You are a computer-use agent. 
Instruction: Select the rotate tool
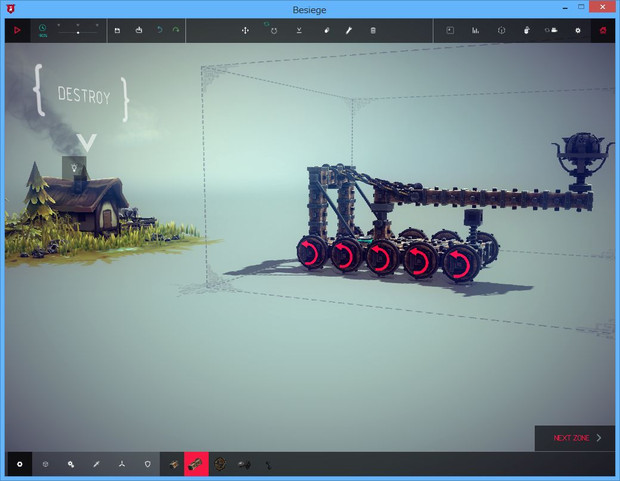(273, 30)
